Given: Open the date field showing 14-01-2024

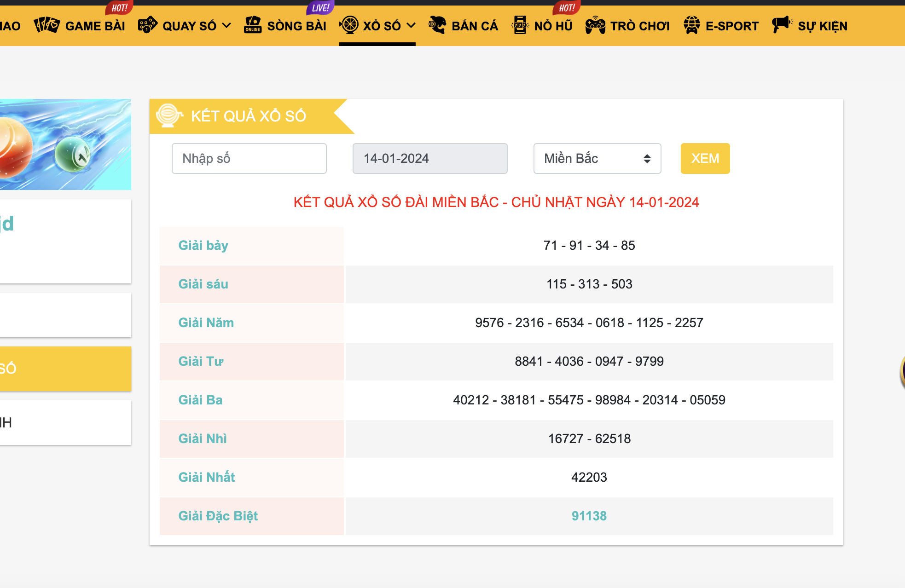Looking at the screenshot, I should pos(429,158).
